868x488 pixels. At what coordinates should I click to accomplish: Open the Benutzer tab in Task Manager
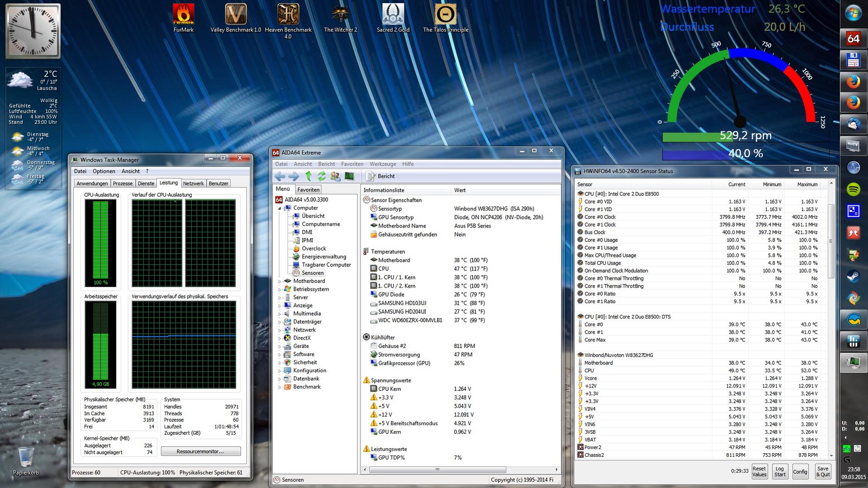click(218, 184)
